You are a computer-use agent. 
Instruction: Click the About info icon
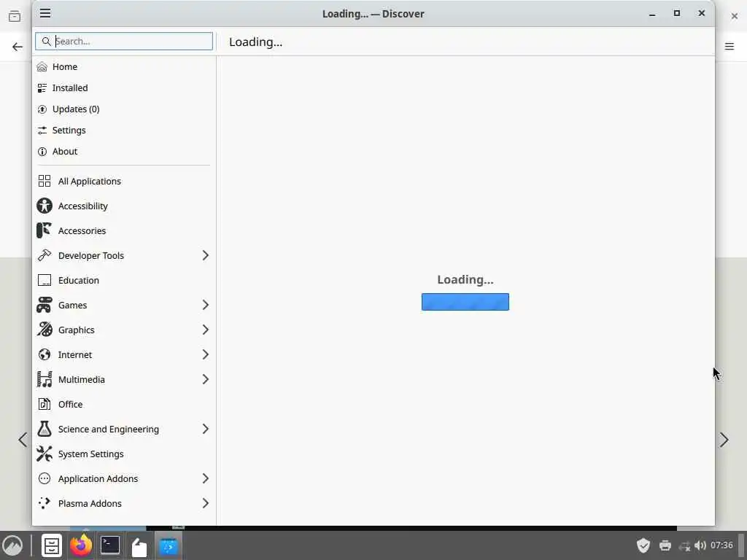click(x=42, y=152)
